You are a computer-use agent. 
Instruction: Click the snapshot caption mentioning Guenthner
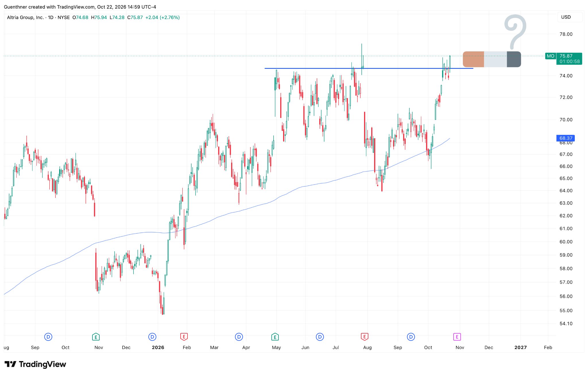[80, 7]
